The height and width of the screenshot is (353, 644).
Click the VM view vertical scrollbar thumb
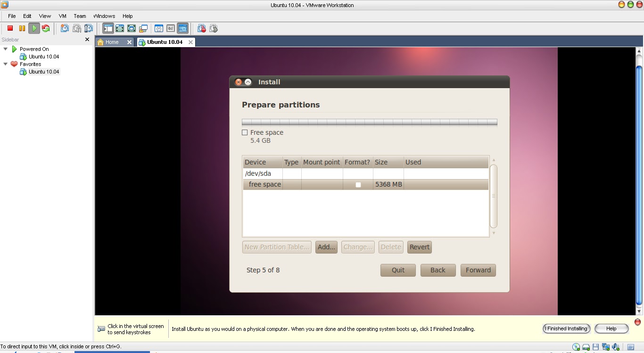coord(639,185)
